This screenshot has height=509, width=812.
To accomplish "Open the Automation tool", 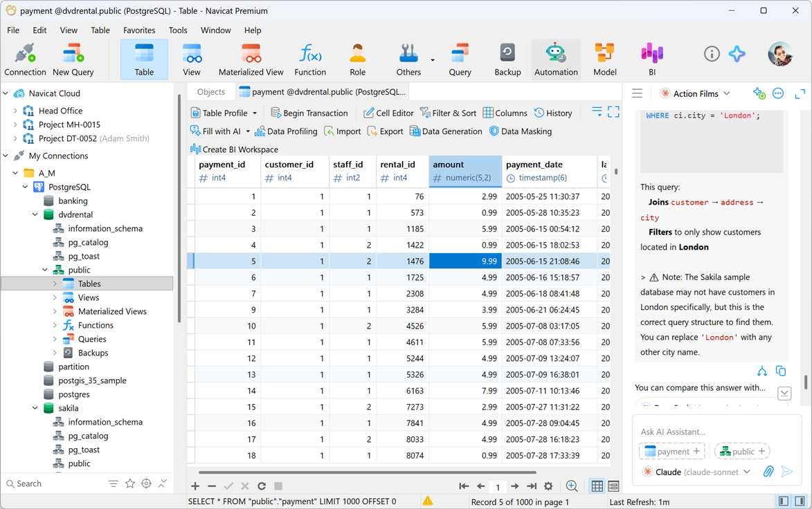I will [556, 59].
